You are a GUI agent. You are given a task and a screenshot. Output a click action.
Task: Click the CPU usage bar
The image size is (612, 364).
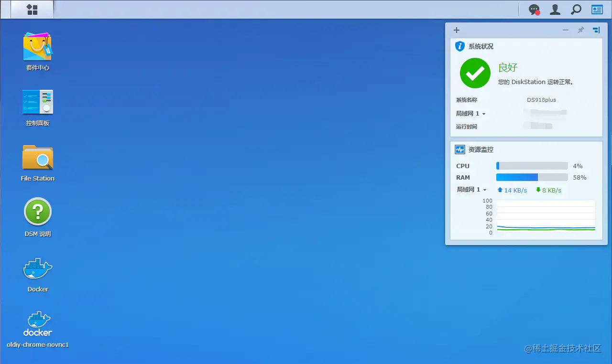pos(532,166)
